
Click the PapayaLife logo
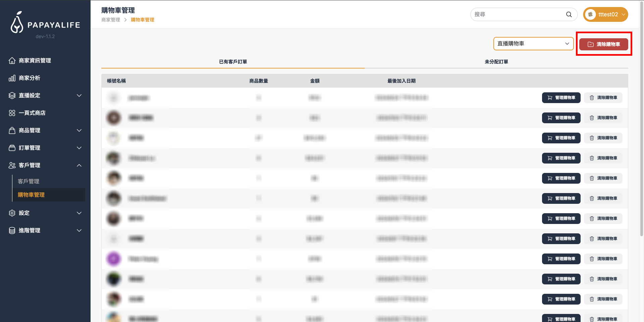(45, 23)
